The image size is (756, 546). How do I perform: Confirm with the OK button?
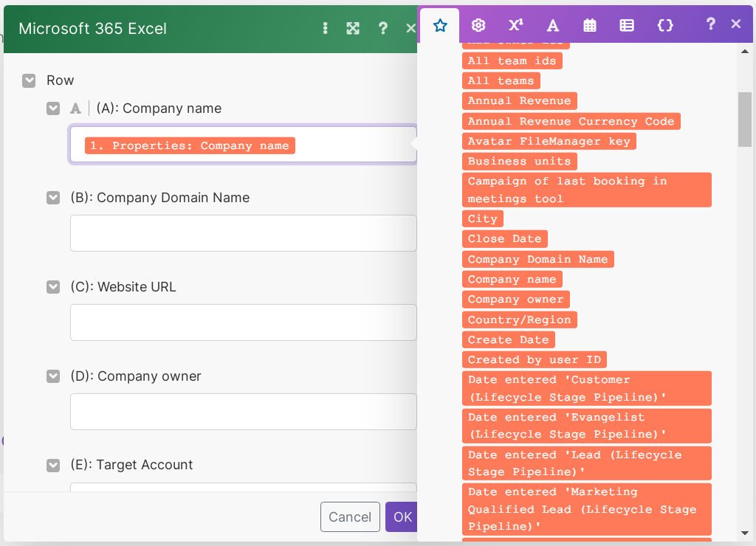402,517
